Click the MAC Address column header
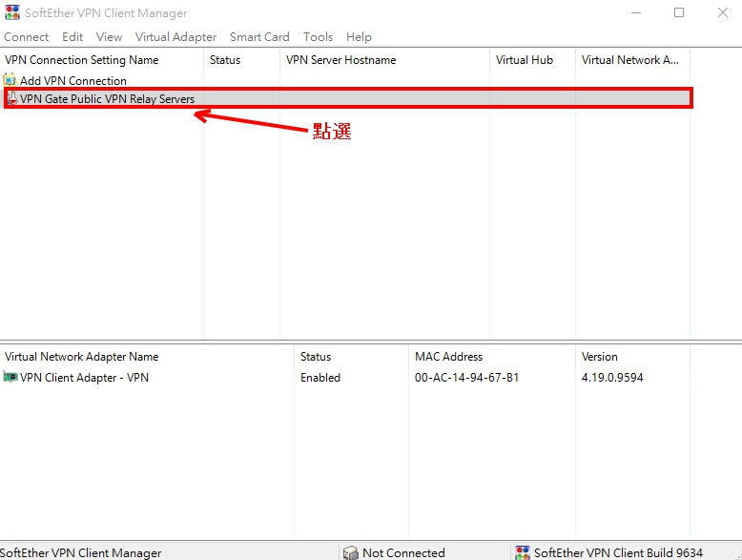The width and height of the screenshot is (742, 560). (492, 357)
